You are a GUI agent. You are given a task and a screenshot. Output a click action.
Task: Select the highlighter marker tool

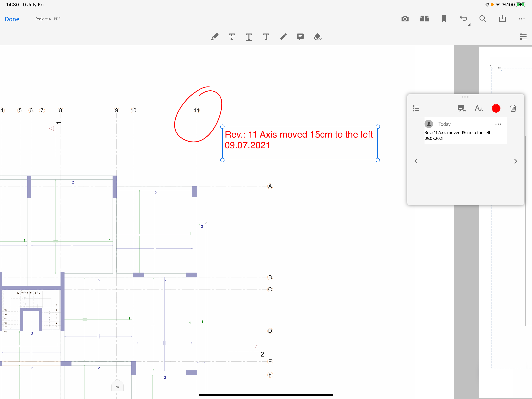coord(215,37)
